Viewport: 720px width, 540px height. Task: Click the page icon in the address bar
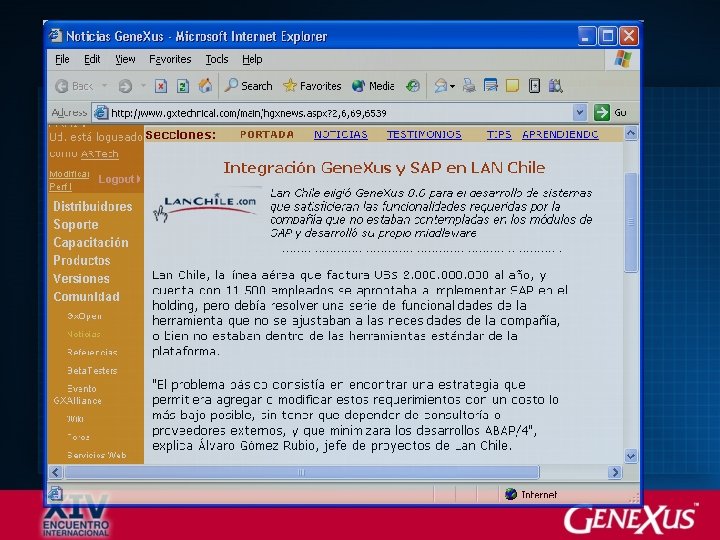pos(101,112)
